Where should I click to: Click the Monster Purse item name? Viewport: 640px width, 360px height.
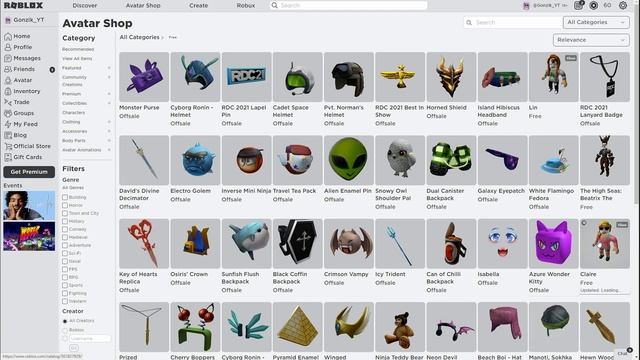139,108
